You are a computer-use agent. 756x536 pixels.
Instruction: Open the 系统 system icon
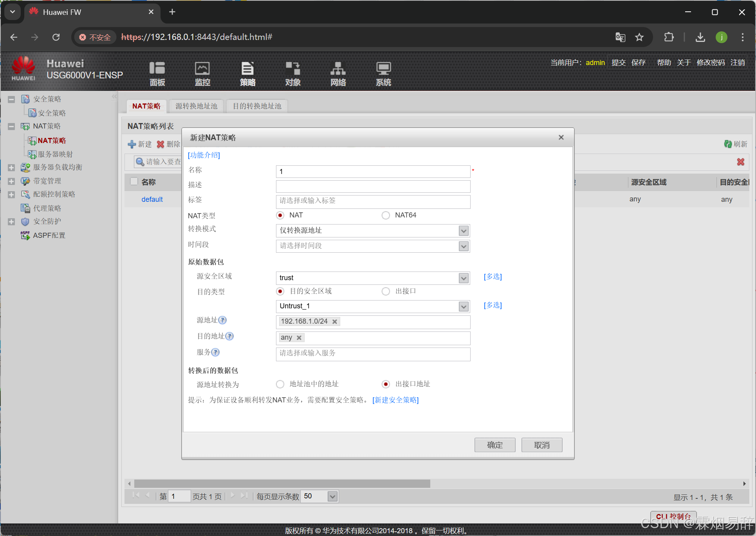click(x=383, y=69)
